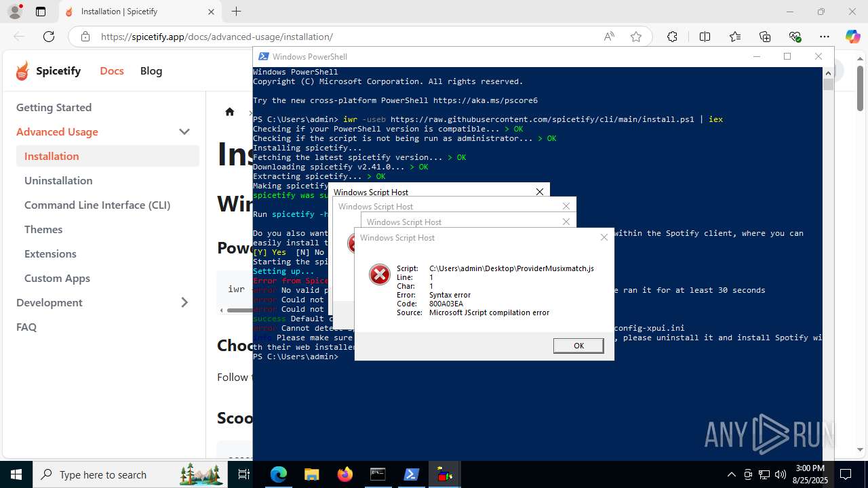
Task: Open the Docs navigation link
Action: click(112, 70)
